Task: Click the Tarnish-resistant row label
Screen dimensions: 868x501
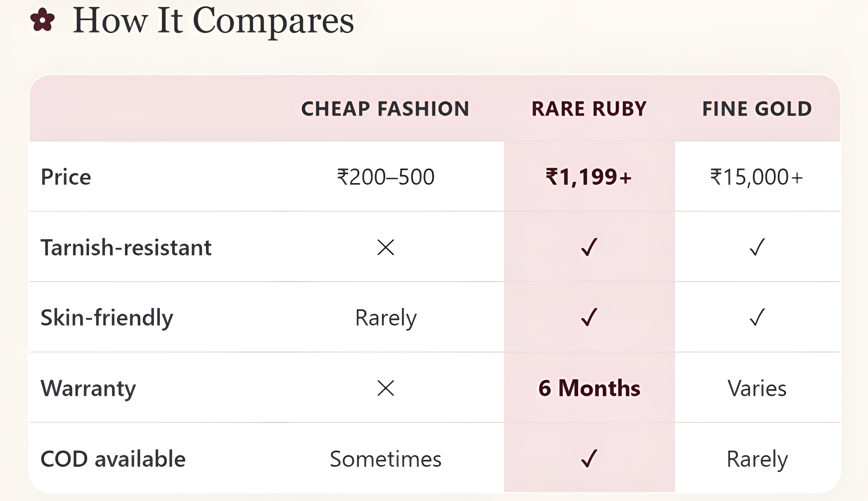Action: [x=126, y=247]
